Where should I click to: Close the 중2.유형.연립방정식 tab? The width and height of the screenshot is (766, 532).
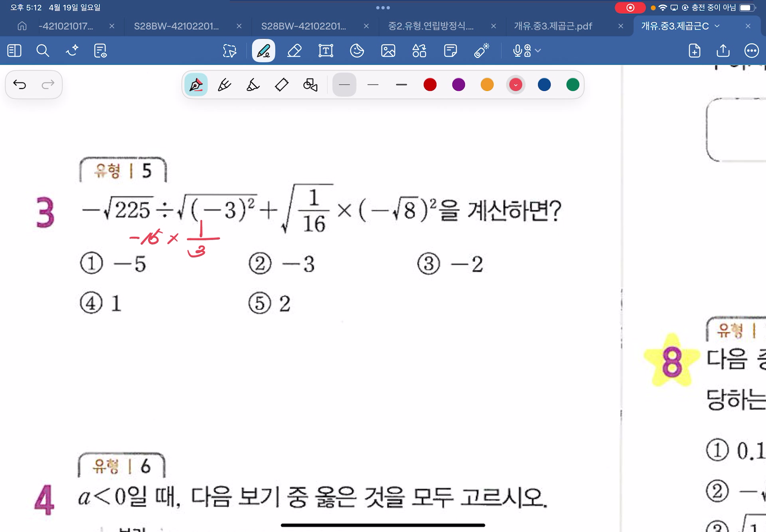coord(494,26)
